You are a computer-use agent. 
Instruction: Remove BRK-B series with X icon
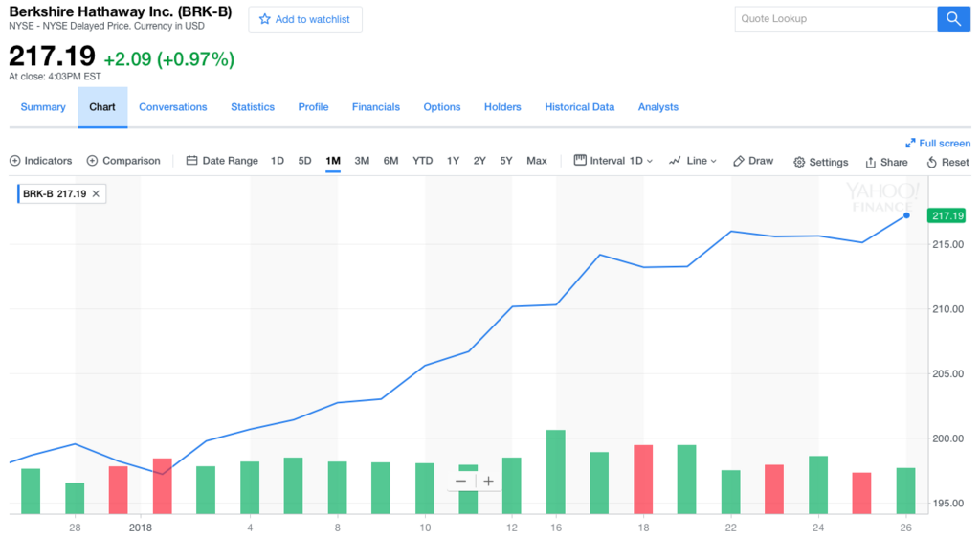point(96,193)
